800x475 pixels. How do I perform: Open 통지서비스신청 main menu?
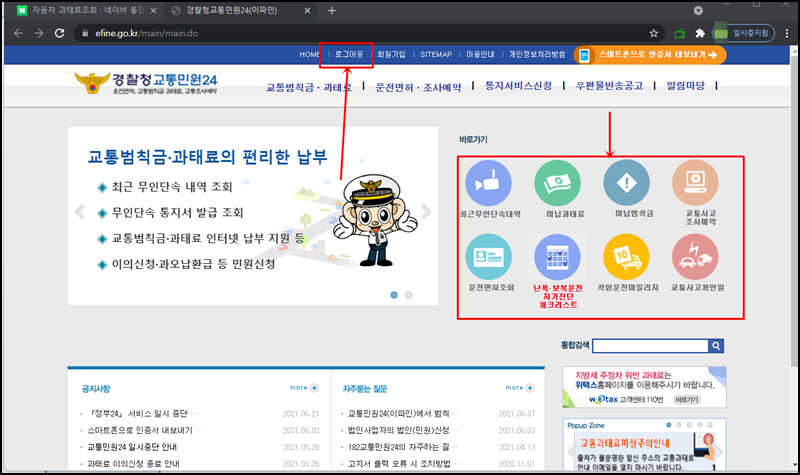point(518,86)
